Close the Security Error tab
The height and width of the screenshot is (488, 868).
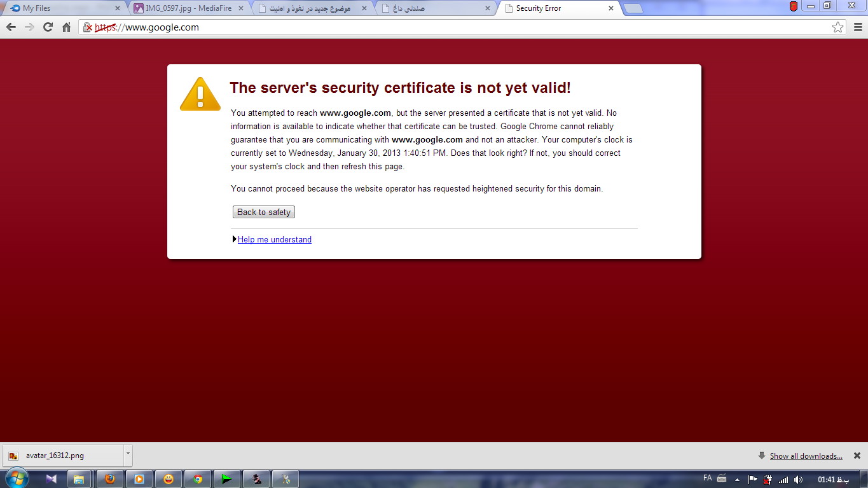[x=611, y=8]
